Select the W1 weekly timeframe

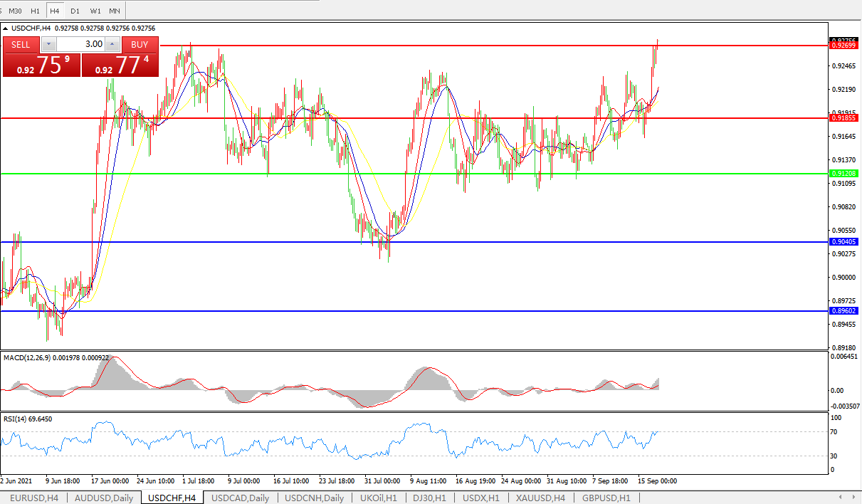pos(95,11)
